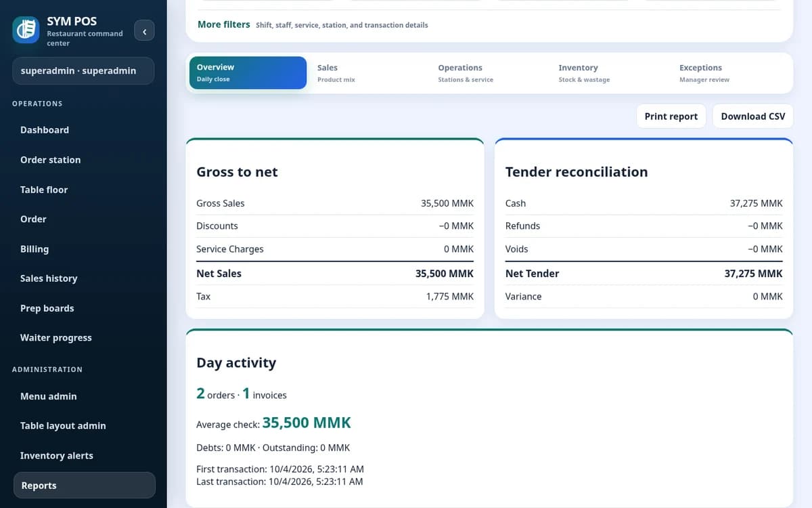This screenshot has height=508, width=812.
Task: Click the SYM POS logo icon
Action: (26, 30)
